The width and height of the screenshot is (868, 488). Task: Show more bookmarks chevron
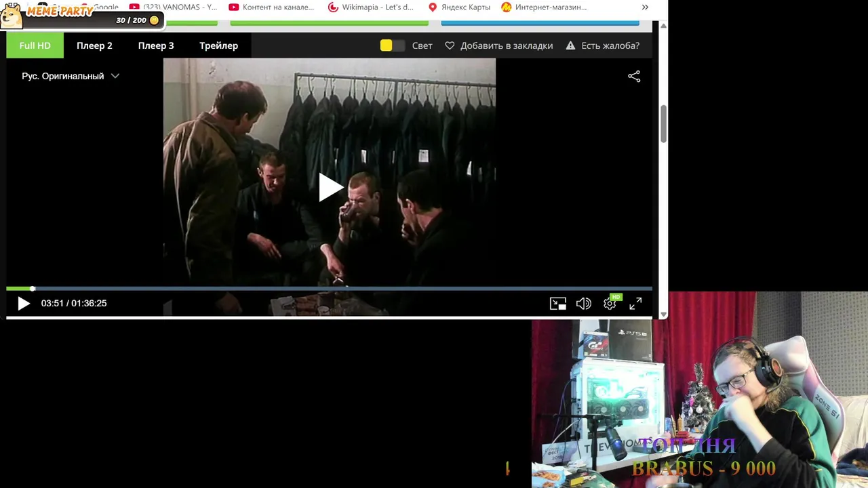click(645, 7)
